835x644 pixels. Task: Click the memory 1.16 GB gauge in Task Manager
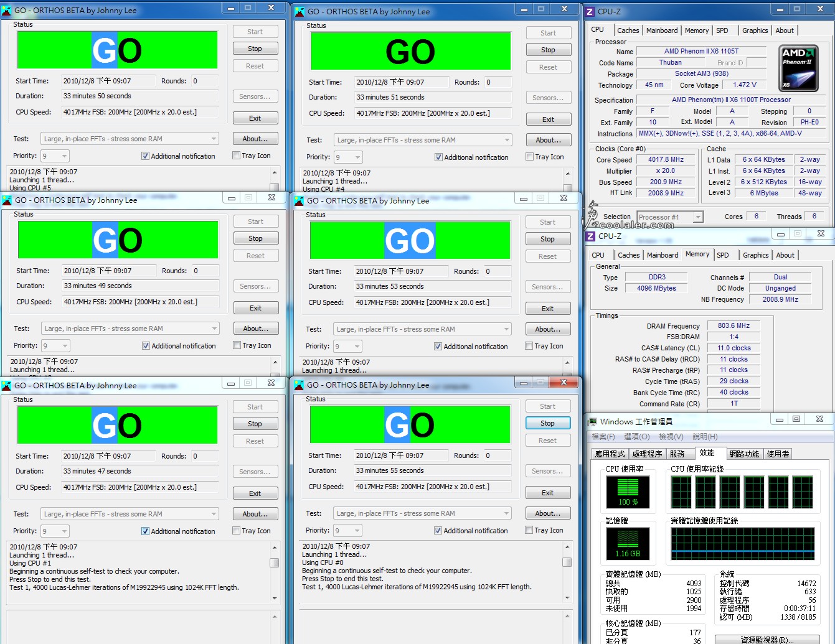tap(628, 543)
